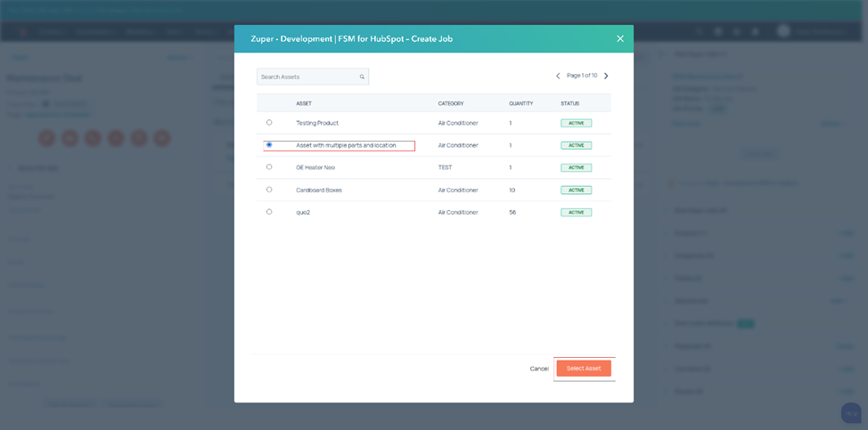Open the Help chat bubble
Screen dimensions: 868x430
pos(851,413)
